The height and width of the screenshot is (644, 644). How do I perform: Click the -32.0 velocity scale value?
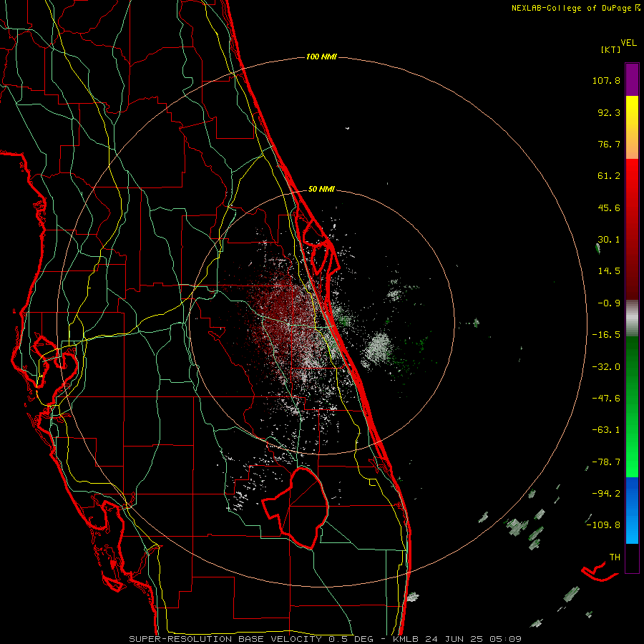[606, 367]
